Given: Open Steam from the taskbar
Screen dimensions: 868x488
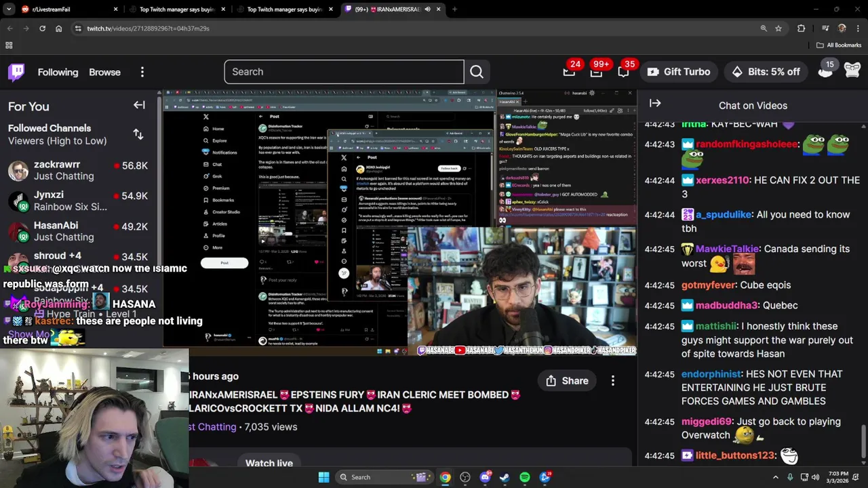Looking at the screenshot, I should coord(505,477).
